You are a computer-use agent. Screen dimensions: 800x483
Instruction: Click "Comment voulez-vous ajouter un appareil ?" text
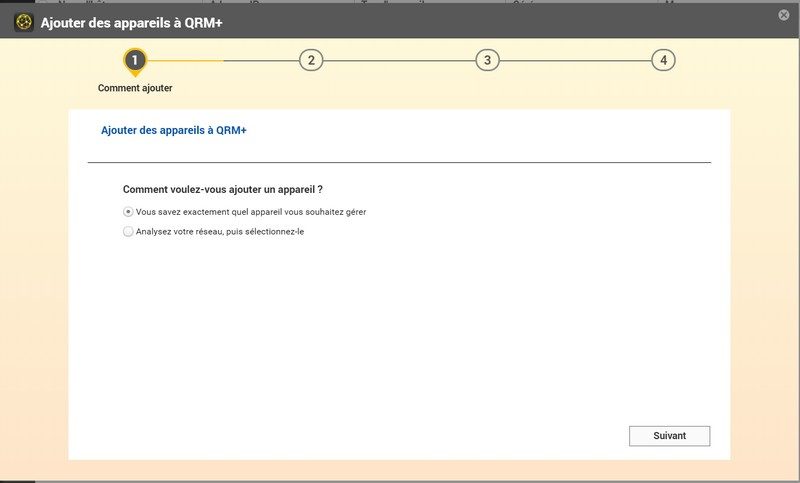pos(222,189)
